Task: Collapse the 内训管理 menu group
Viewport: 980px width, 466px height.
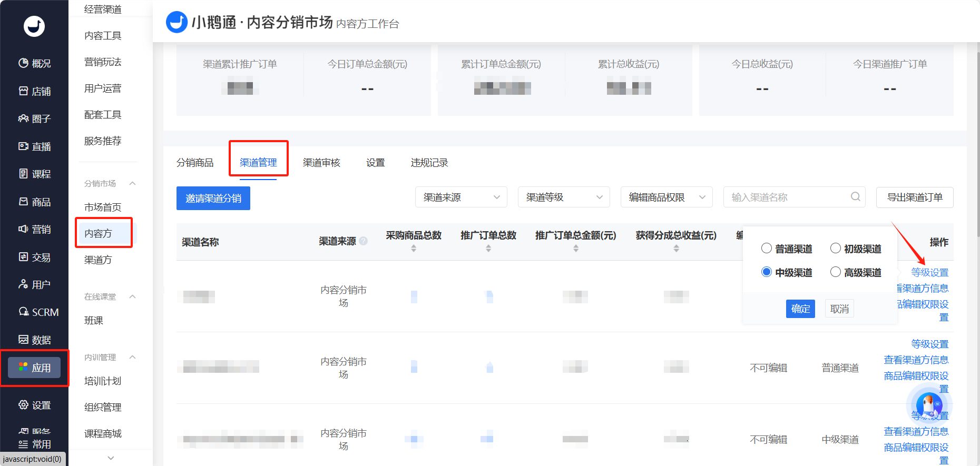Action: pos(133,357)
